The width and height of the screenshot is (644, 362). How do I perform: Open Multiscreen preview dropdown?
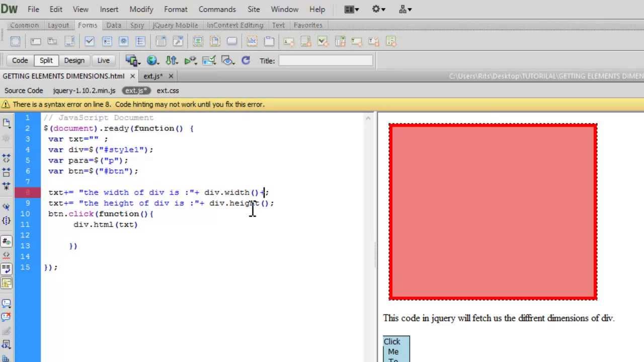tap(132, 60)
